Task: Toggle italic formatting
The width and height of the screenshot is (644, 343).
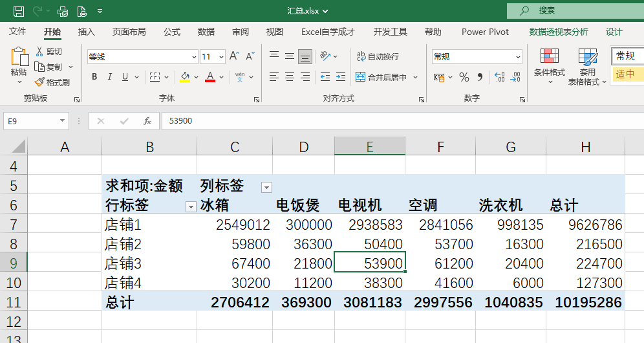Action: coord(110,77)
